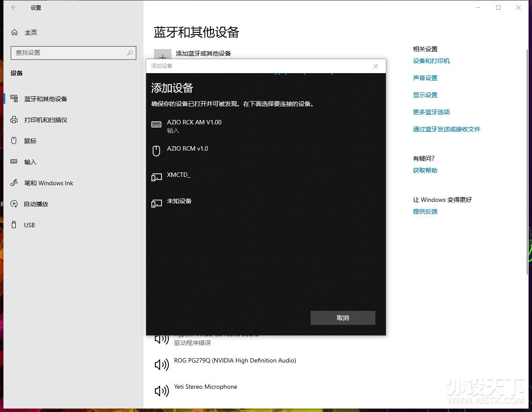Select the AZIO RCK AM keyboard icon

156,125
